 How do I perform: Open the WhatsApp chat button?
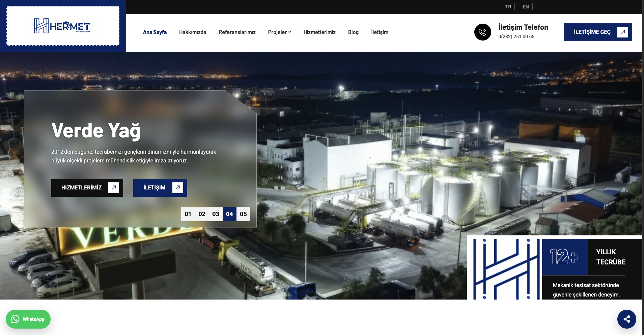click(x=28, y=319)
